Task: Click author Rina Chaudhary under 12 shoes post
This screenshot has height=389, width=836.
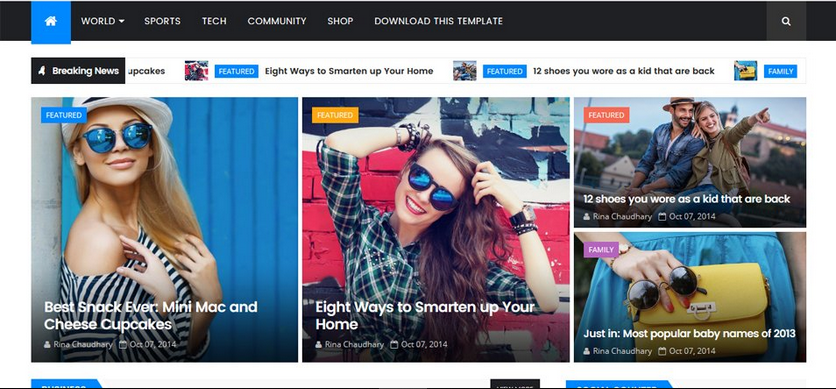Action: tap(622, 216)
